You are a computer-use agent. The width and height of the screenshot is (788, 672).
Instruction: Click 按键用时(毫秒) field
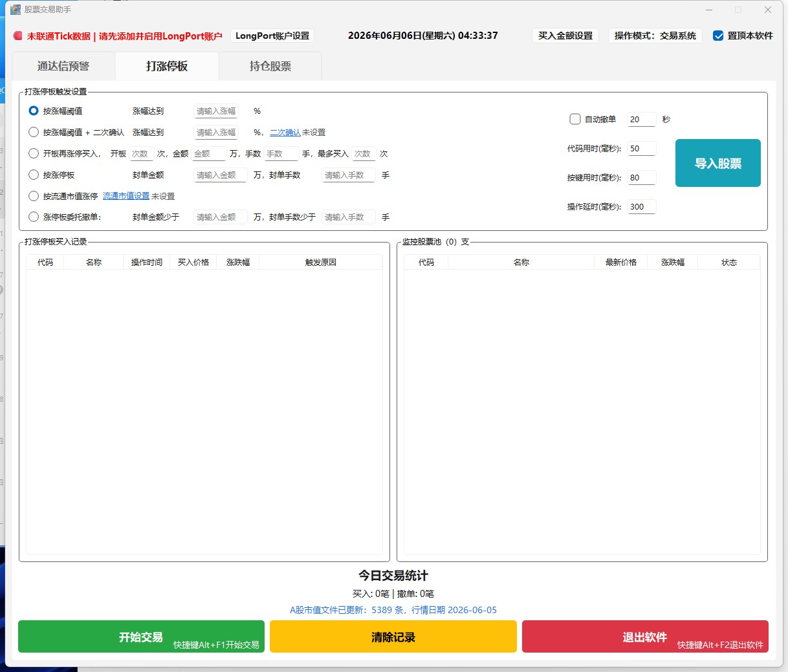[642, 178]
